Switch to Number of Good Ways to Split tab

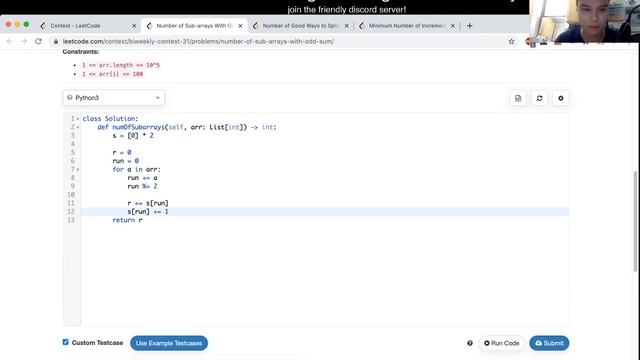click(300, 26)
